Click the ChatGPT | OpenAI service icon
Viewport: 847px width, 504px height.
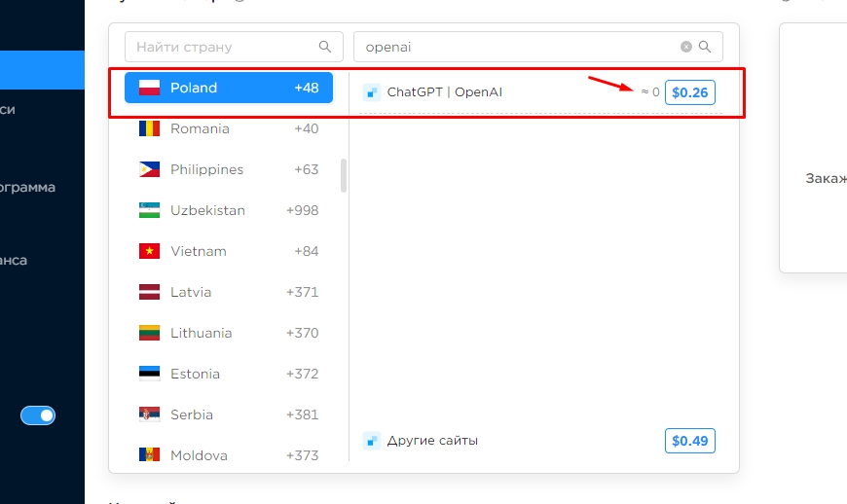coord(372,92)
